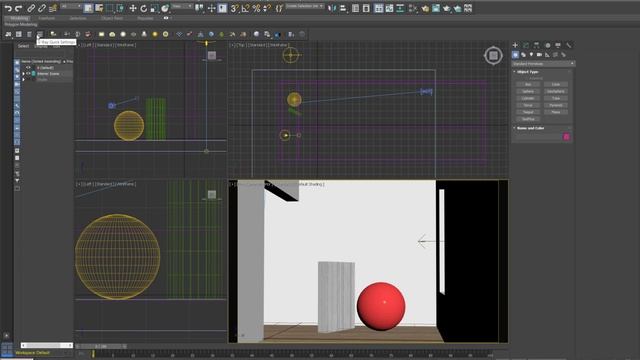640x360 pixels.
Task: Open the Modify tab of the command panel
Action: 526,45
